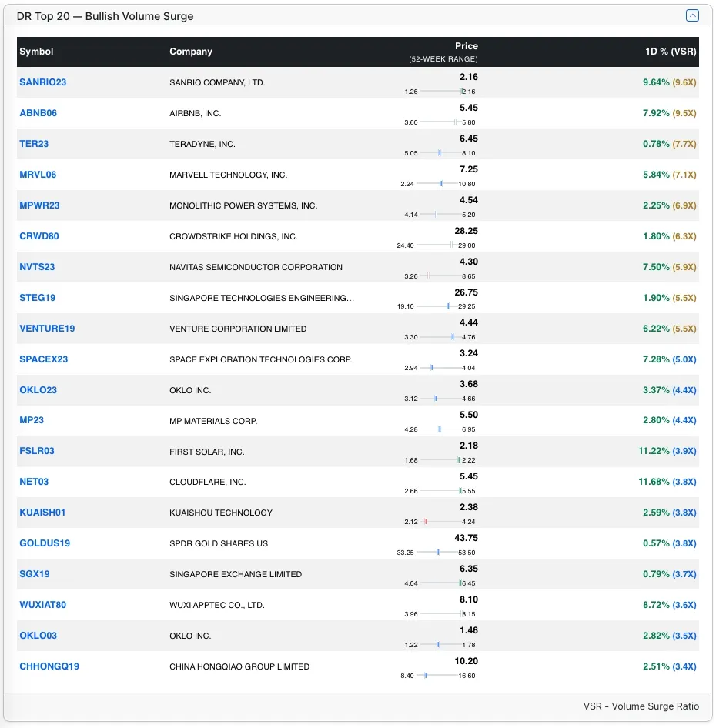Open the NET03 symbol link

click(34, 482)
